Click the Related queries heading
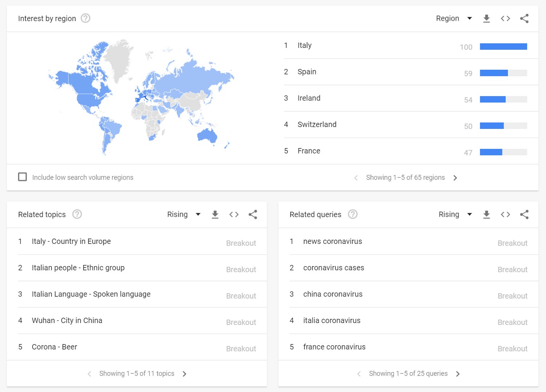 click(x=315, y=215)
